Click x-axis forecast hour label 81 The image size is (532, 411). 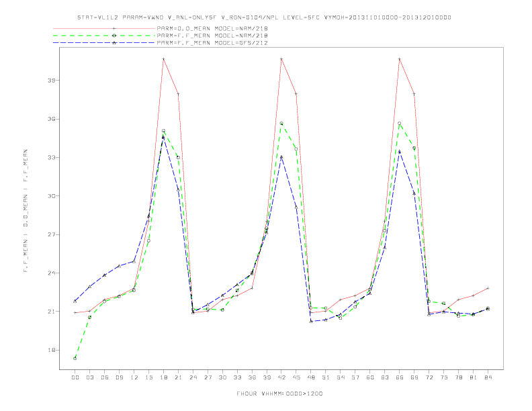point(474,377)
